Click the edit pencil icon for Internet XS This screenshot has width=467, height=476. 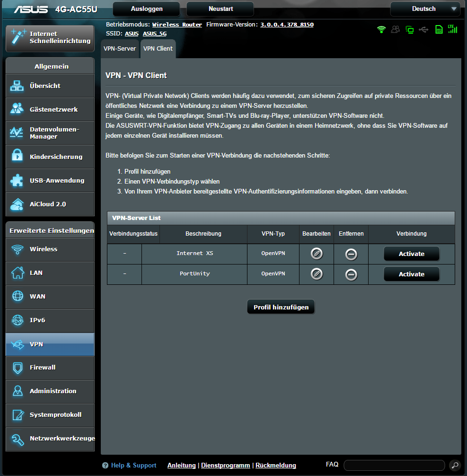(x=317, y=254)
